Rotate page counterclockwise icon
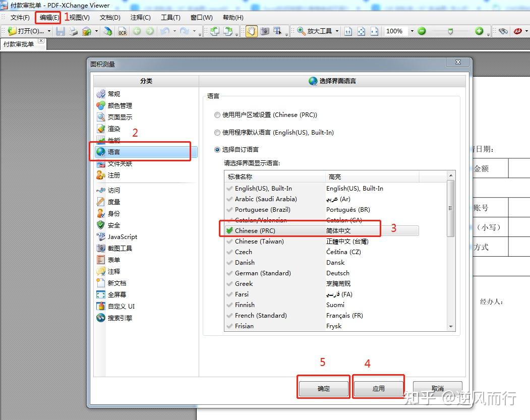Image resolution: width=530 pixels, height=420 pixels. [x=215, y=31]
